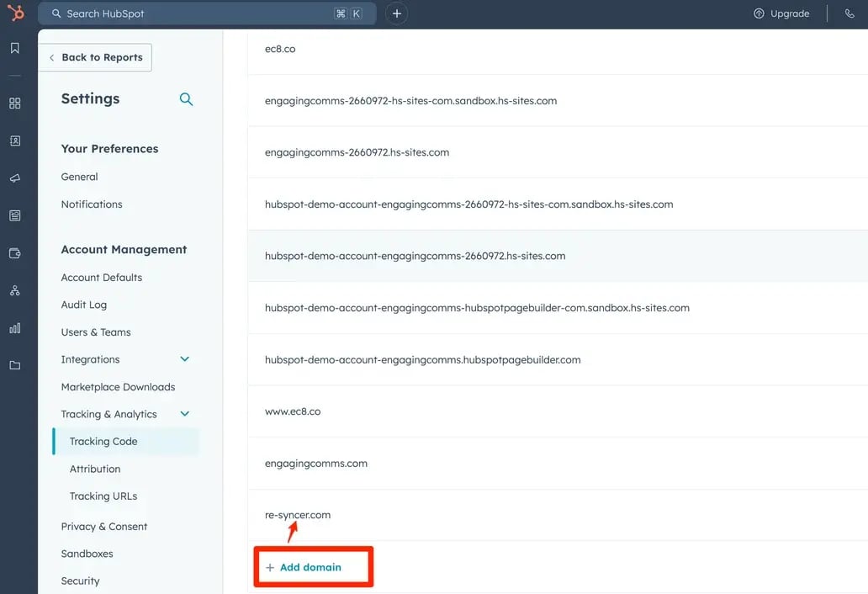Open the reporting bar chart icon
Image resolution: width=868 pixels, height=594 pixels.
pos(15,328)
